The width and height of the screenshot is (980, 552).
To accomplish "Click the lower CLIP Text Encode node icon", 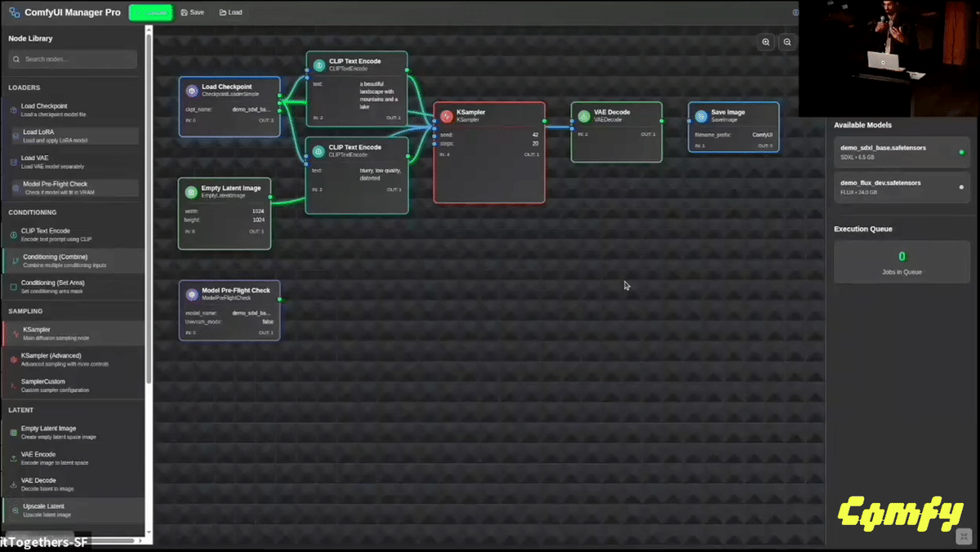I will tap(319, 151).
